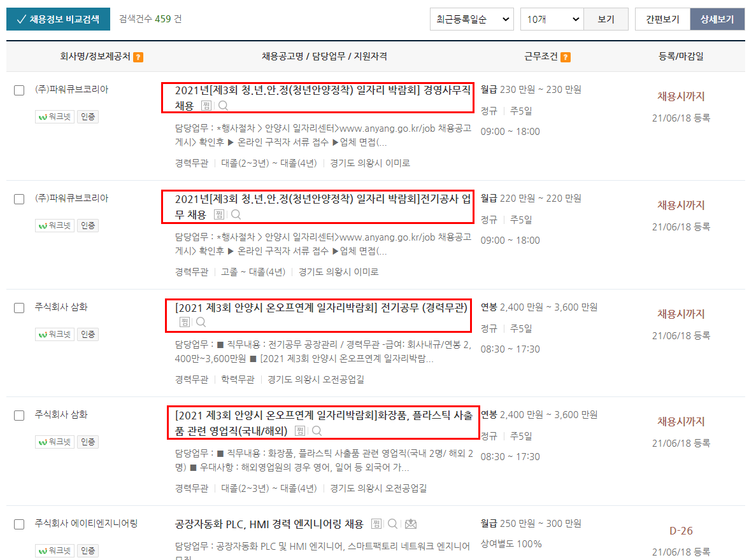Click company name (주)파워큐브코리아 in 경영사무직 row
Viewport: 749px width, 560px height.
pyautogui.click(x=71, y=89)
